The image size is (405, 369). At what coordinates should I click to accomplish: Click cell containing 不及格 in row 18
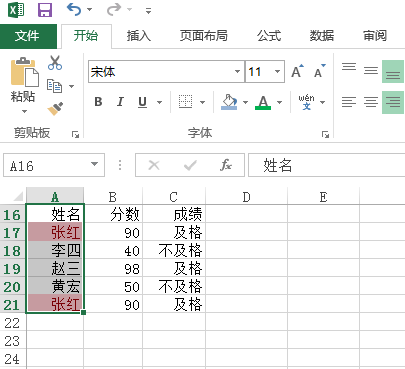coord(174,250)
